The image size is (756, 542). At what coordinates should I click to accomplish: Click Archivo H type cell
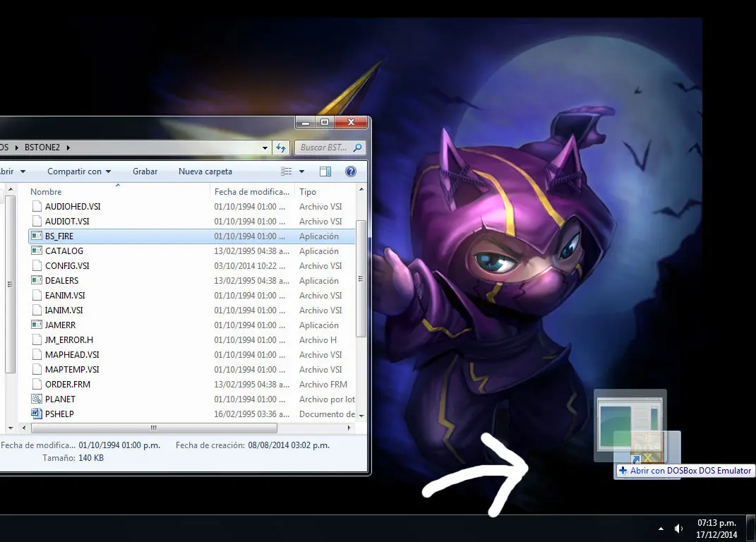click(318, 340)
